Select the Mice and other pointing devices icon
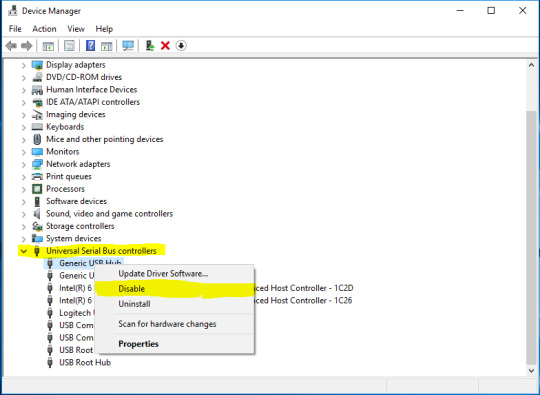Image resolution: width=540 pixels, height=395 pixels. point(37,139)
